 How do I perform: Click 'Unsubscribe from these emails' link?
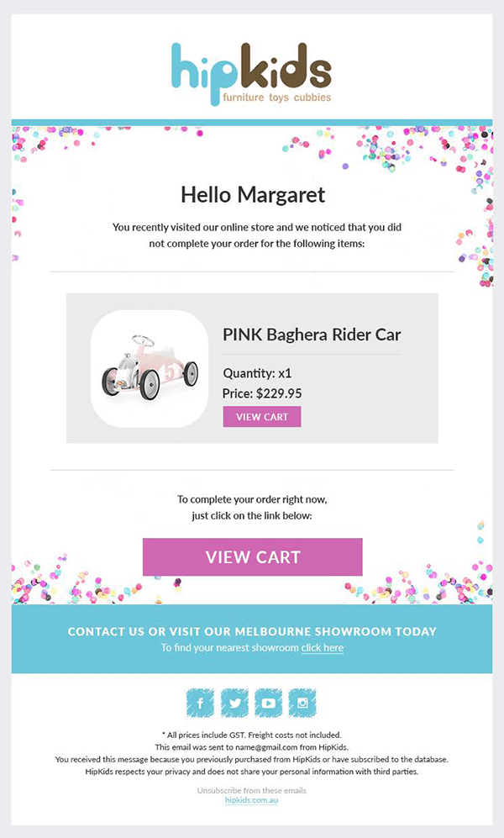coord(251,790)
